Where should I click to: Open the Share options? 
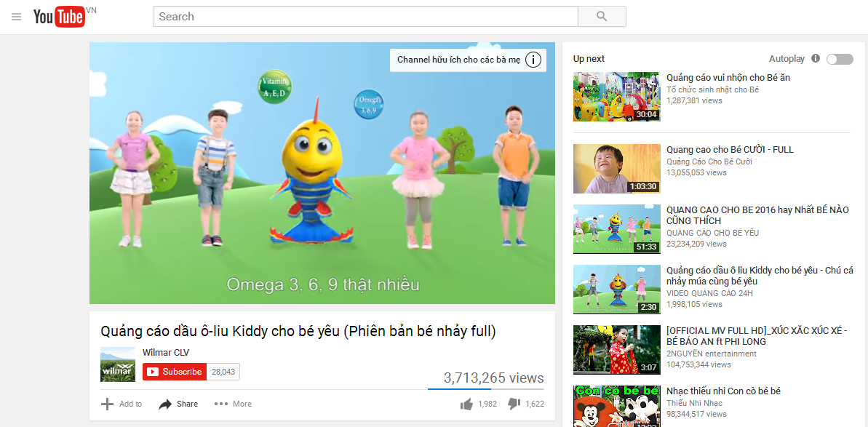point(178,404)
